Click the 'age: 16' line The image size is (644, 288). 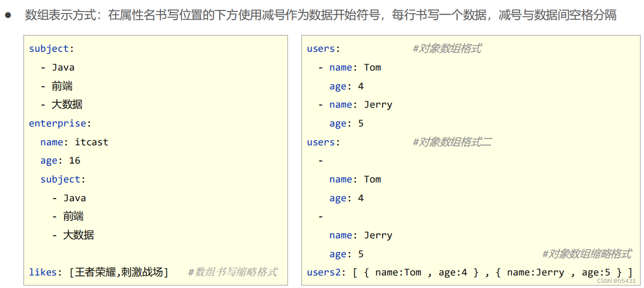coord(60,160)
